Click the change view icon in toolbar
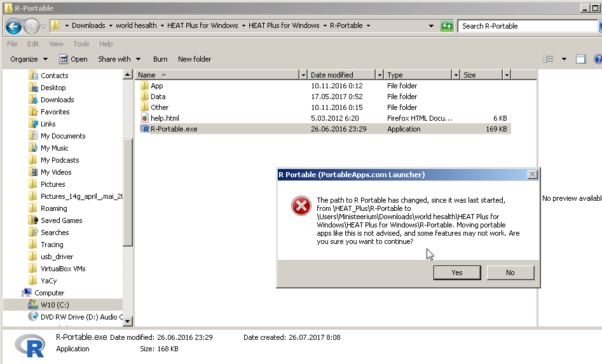Viewport: 602px width, 364px height. click(548, 59)
